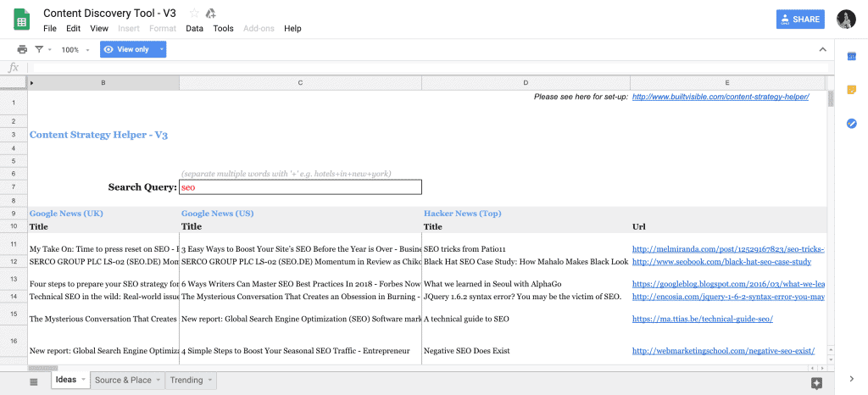Open the 100% zoom dropdown
The image size is (868, 395).
pyautogui.click(x=75, y=50)
